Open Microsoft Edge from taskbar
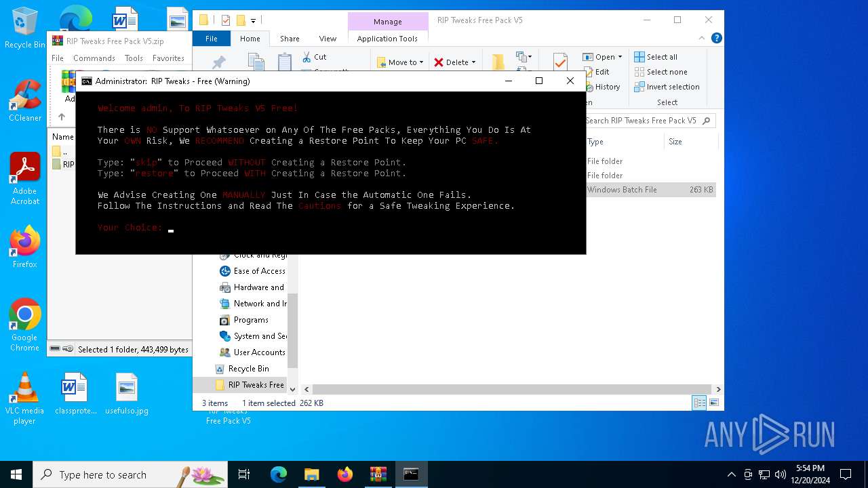 (279, 474)
